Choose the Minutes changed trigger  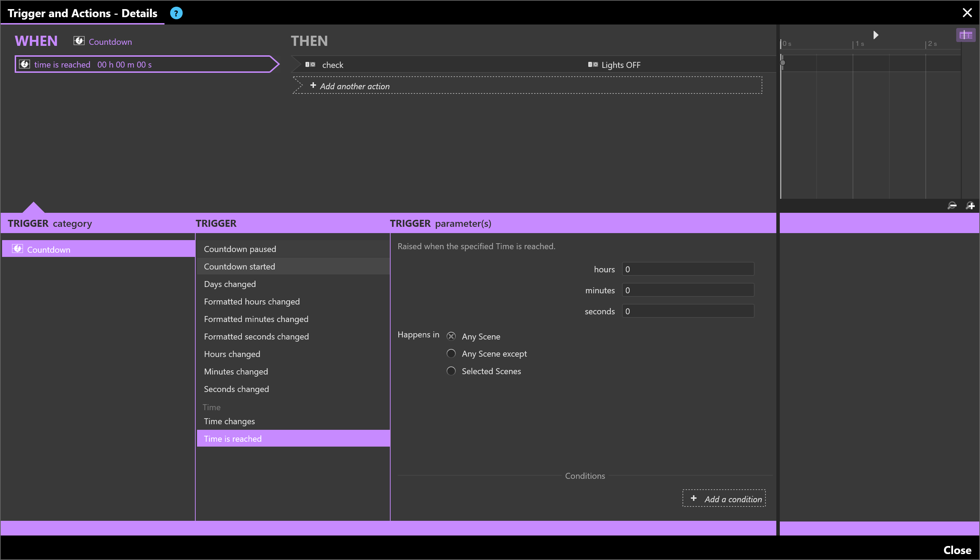click(293, 372)
